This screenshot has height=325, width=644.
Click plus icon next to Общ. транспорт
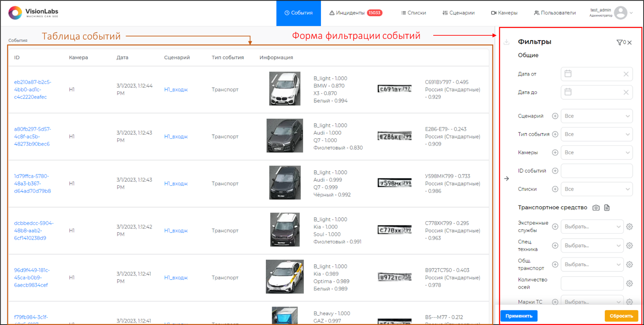coord(555,265)
